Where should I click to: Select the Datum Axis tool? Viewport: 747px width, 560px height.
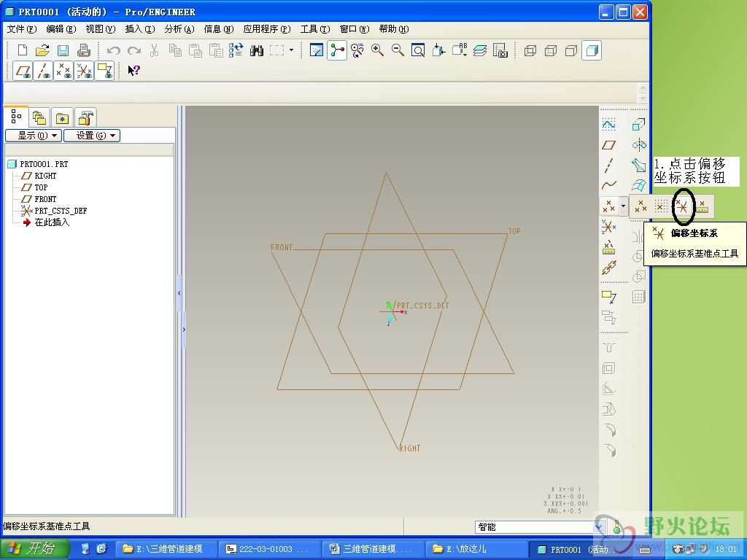[609, 165]
